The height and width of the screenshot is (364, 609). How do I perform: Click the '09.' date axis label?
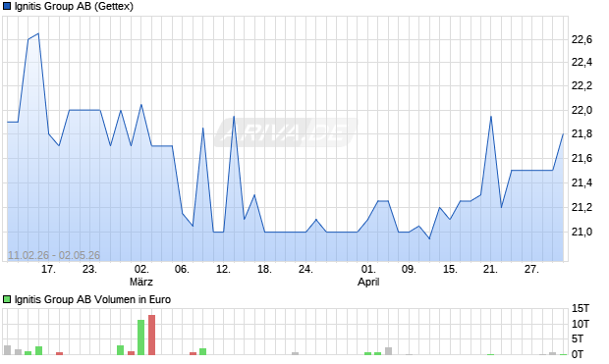point(409,269)
